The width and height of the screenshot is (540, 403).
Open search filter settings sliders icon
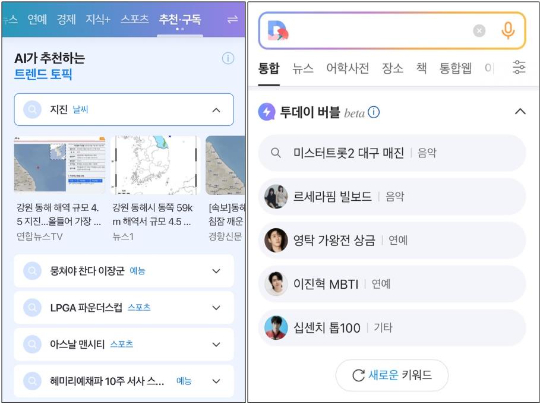click(x=519, y=67)
